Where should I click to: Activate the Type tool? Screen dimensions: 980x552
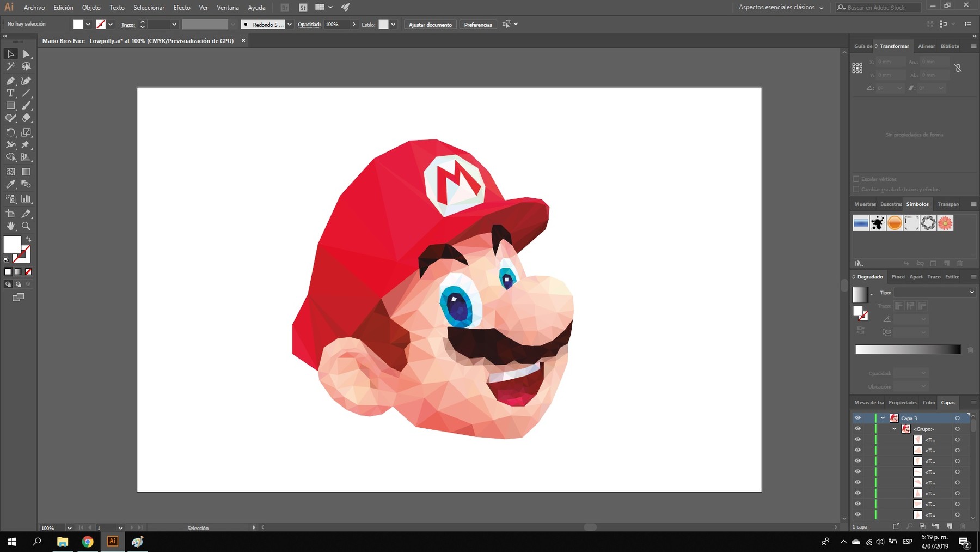[x=10, y=93]
